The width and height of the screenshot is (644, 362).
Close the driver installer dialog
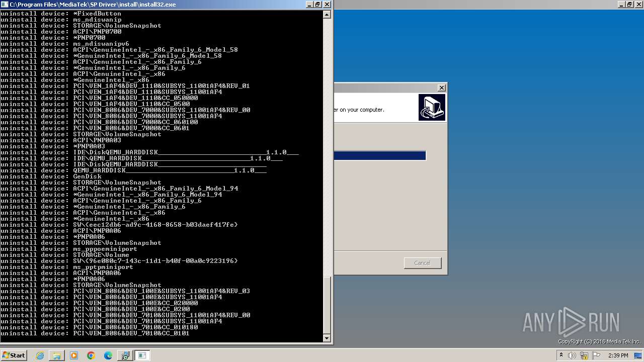coord(441,87)
